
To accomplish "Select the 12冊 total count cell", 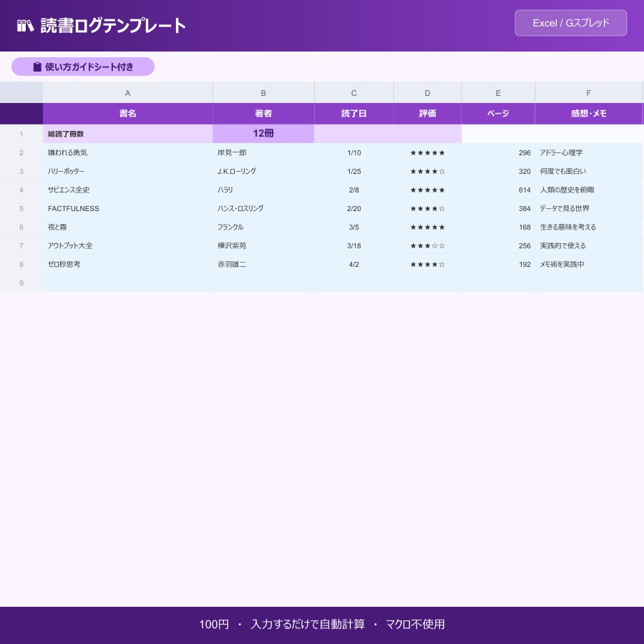I will coord(263,133).
